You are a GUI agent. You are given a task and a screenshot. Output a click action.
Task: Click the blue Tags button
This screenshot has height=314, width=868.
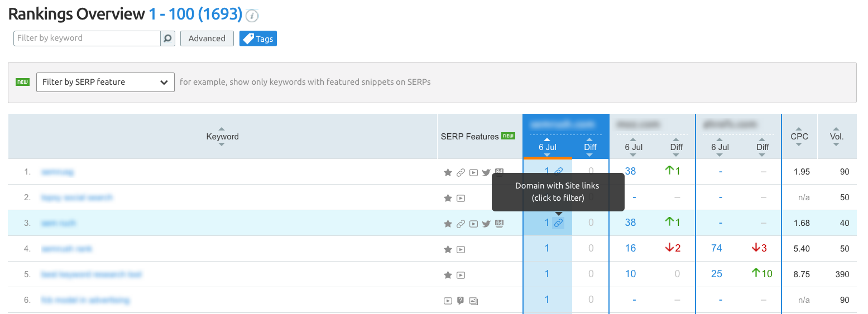pyautogui.click(x=258, y=38)
